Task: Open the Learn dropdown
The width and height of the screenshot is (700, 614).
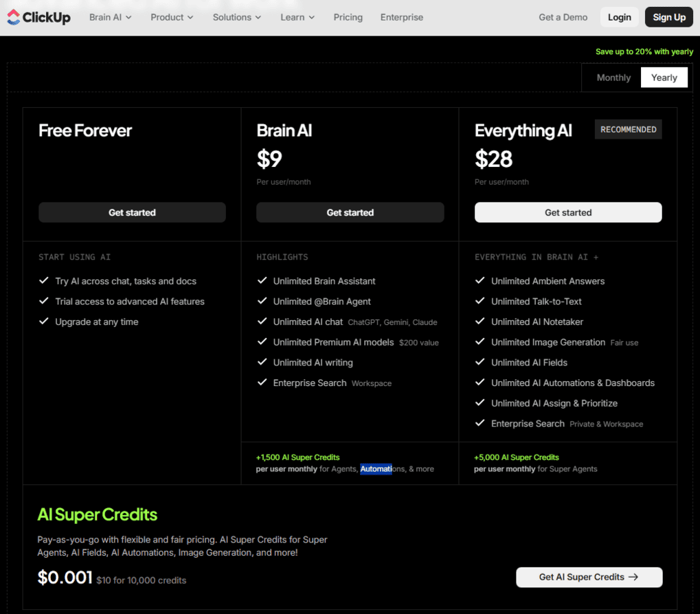Action: pos(297,17)
